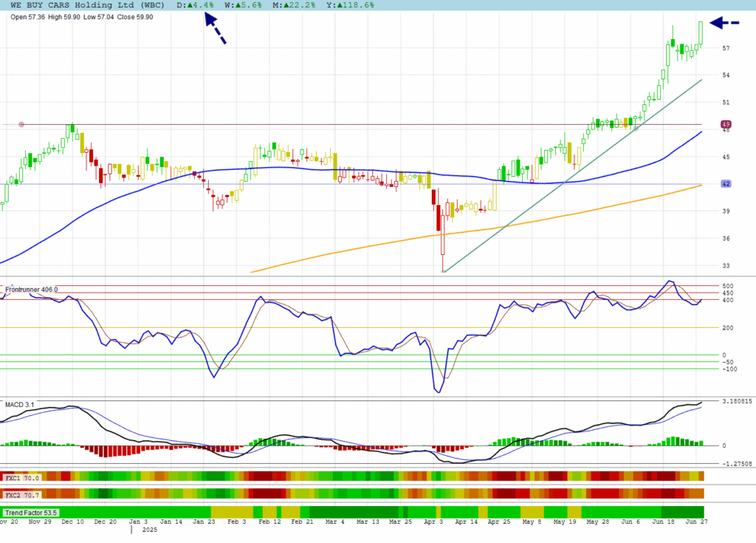Click the Dec 10 date label
This screenshot has height=543, width=756.
click(x=73, y=522)
